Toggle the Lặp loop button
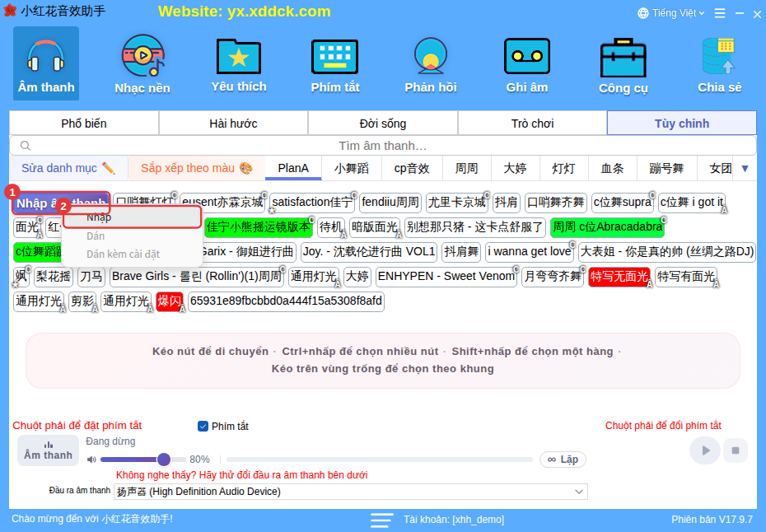766x532 pixels. [x=563, y=460]
